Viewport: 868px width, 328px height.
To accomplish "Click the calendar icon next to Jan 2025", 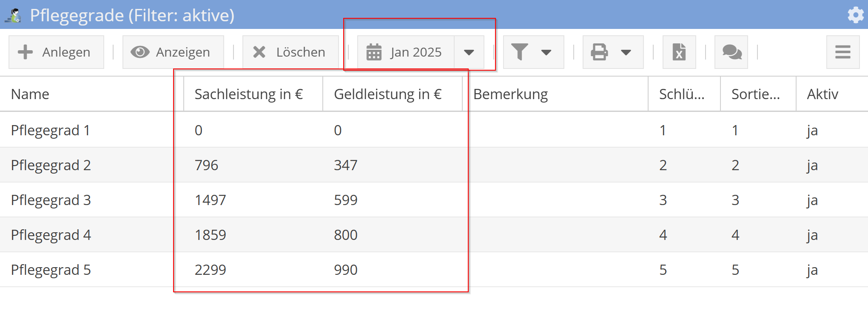I will pos(374,52).
